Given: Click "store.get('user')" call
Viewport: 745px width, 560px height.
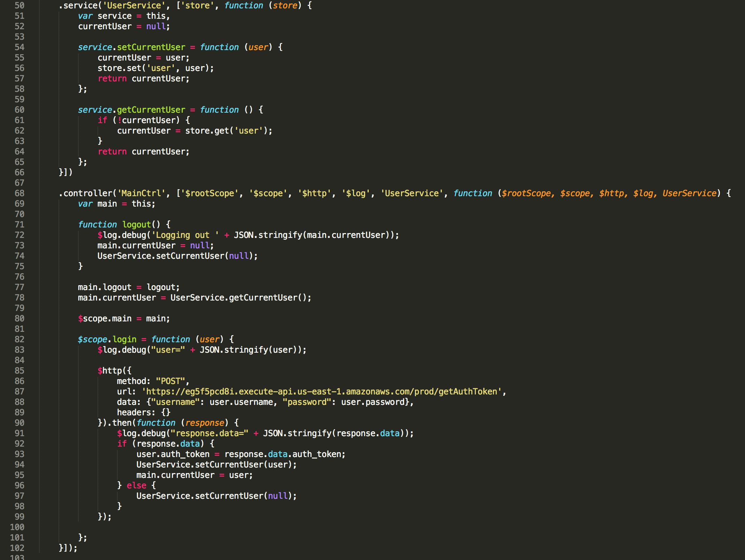Looking at the screenshot, I should point(226,131).
